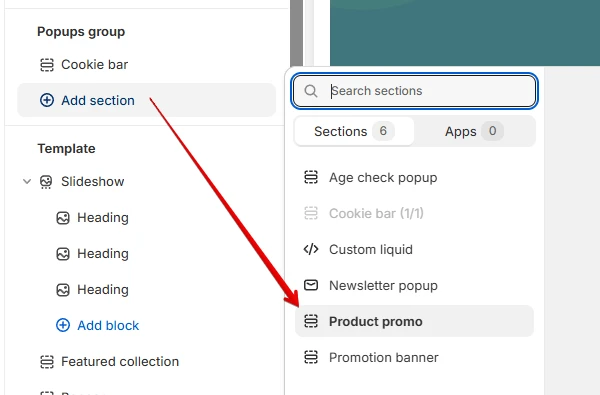Click the disabled Cookie bar (1/1) entry
Viewport: 600px width, 395px height.
(414, 213)
